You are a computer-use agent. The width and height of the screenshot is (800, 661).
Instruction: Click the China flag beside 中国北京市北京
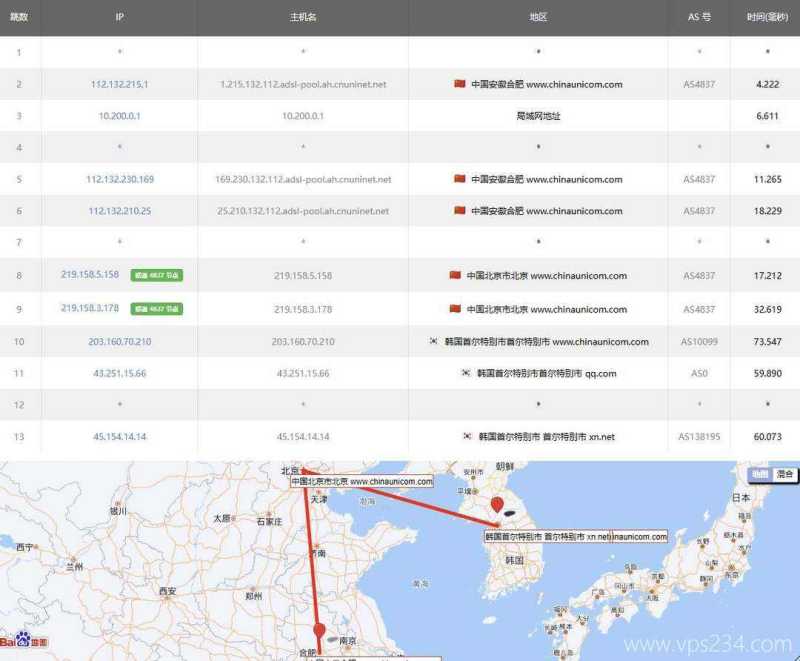(x=456, y=275)
